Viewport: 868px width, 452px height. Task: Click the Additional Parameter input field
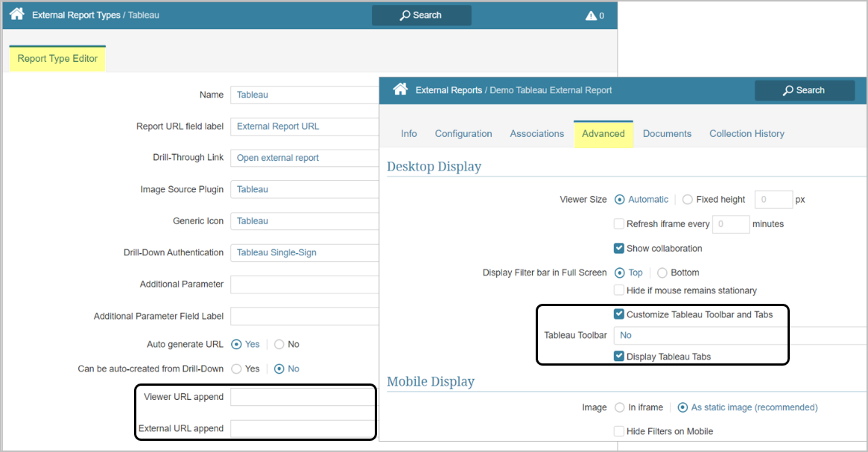pyautogui.click(x=305, y=284)
